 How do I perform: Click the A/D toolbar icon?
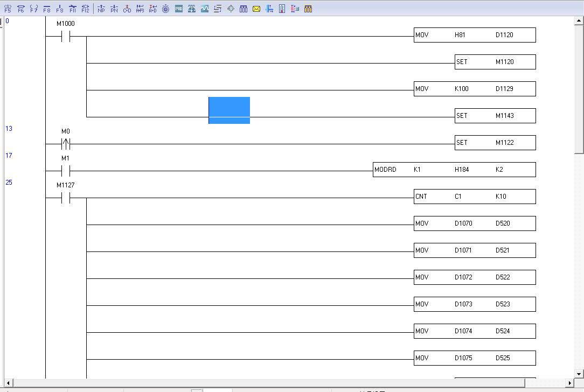[153, 9]
